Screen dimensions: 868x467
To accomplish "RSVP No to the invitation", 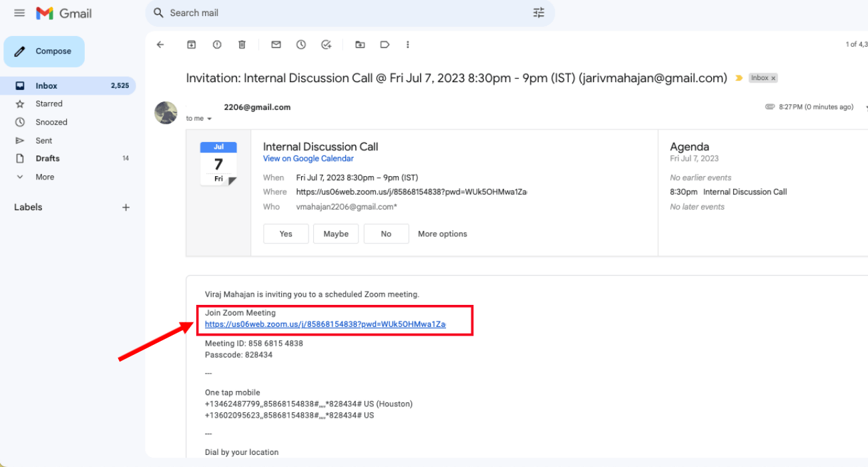I will point(386,234).
